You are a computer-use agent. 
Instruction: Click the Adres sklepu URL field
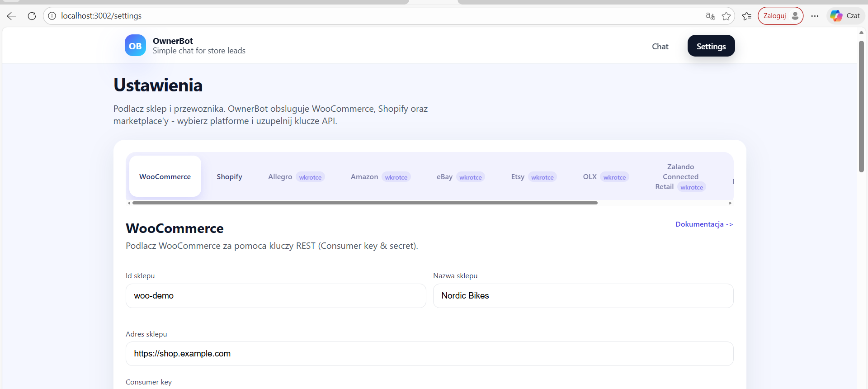coord(429,354)
